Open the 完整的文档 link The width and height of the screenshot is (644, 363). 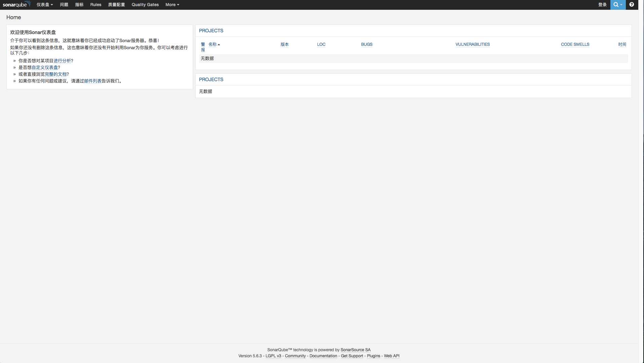(55, 74)
